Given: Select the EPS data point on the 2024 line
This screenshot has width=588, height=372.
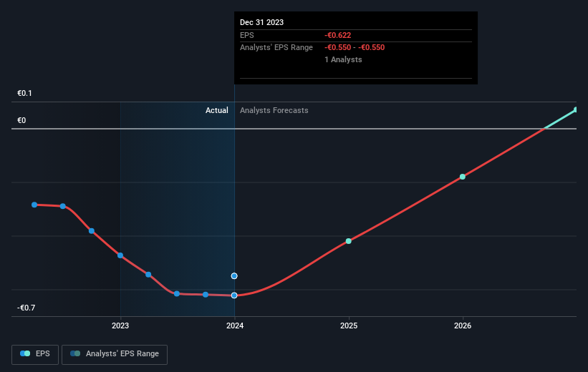Looking at the screenshot, I should [x=234, y=295].
